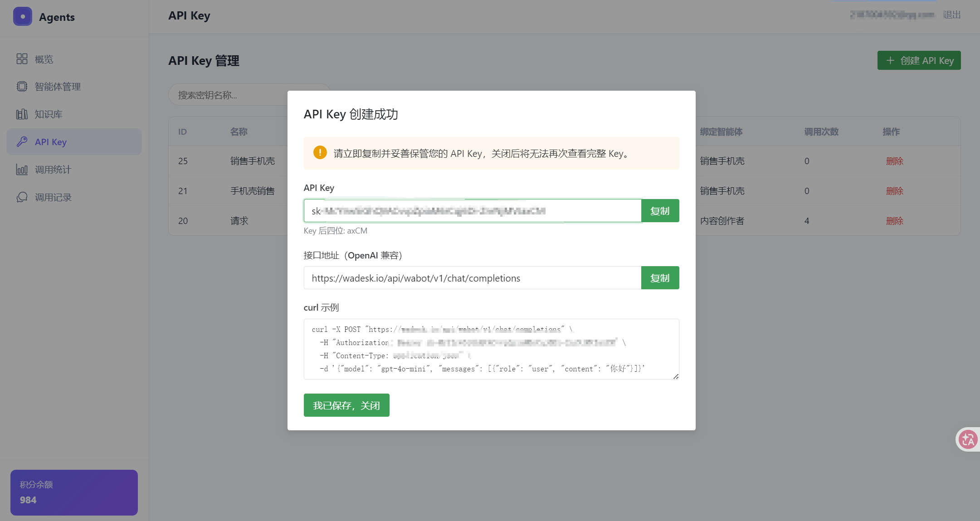Copy the OpenAI-compatible endpoint URL
Screen dimensions: 980x521
(660, 278)
